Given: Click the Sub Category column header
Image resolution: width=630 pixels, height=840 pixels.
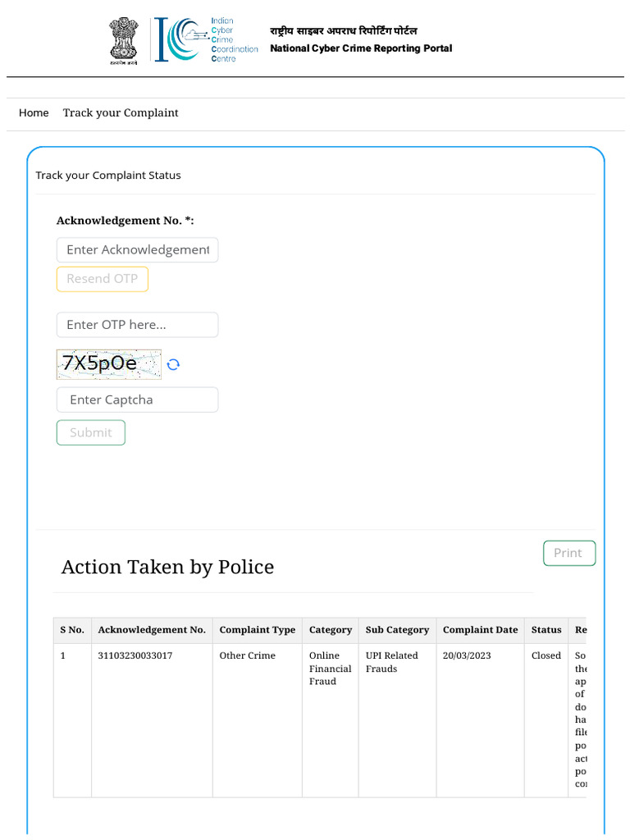Looking at the screenshot, I should tap(397, 630).
